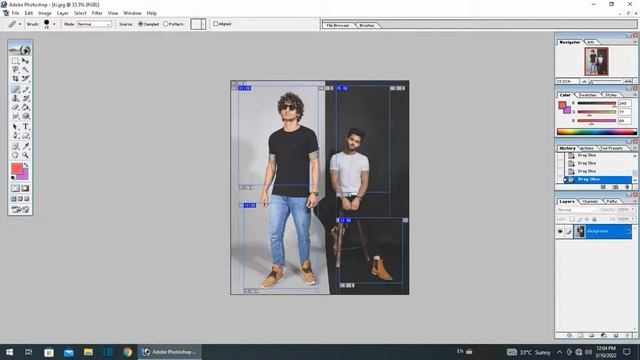Open the layer Fill arrow
This screenshot has height=360, width=640.
click(x=633, y=219)
